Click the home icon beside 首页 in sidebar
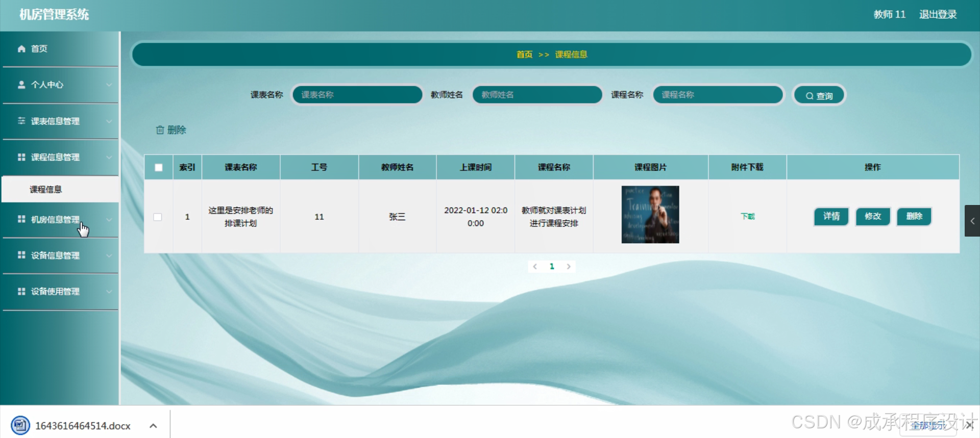The height and width of the screenshot is (438, 980). (x=21, y=49)
